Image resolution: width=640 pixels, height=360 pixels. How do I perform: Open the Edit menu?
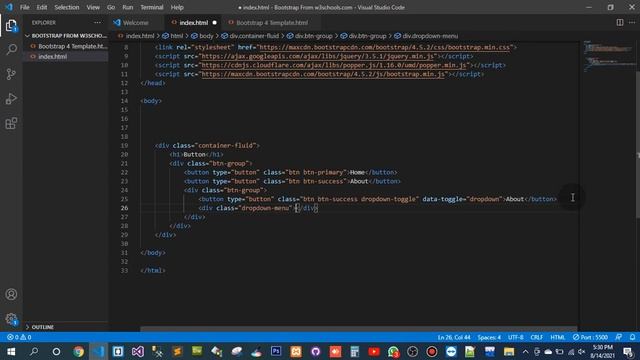pos(42,7)
